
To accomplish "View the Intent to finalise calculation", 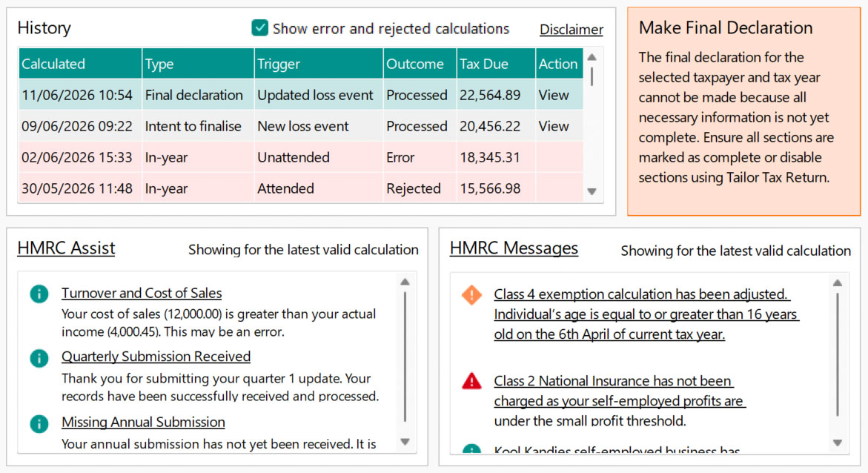I will tap(554, 126).
